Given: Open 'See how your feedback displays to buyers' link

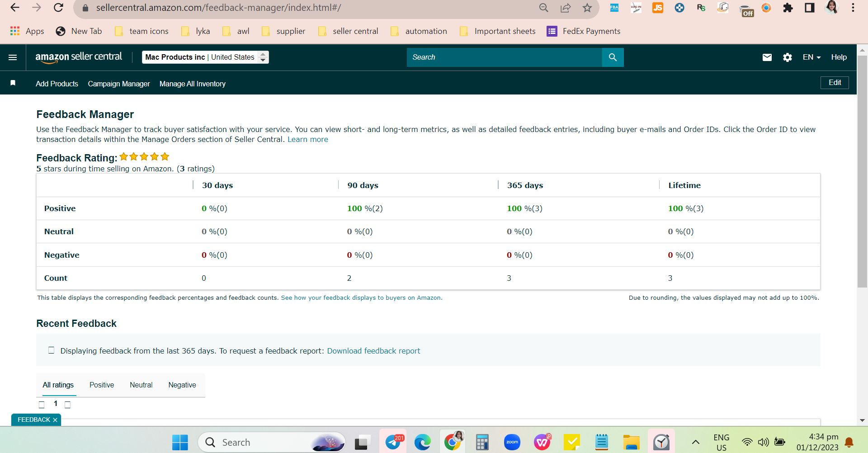Looking at the screenshot, I should 361,297.
